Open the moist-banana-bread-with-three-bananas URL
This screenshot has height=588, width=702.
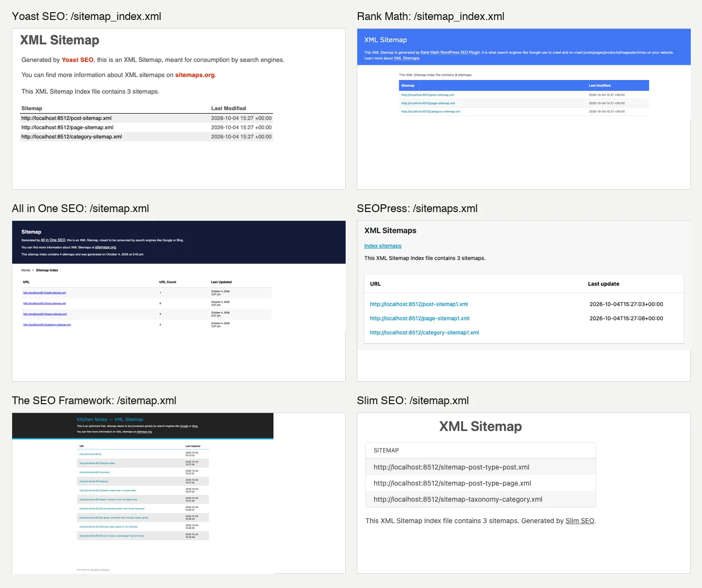pos(112,509)
